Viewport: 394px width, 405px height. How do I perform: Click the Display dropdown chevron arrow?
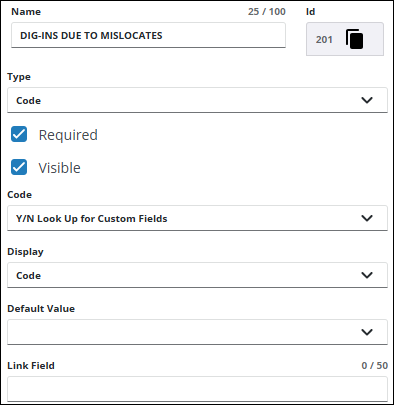pos(367,275)
